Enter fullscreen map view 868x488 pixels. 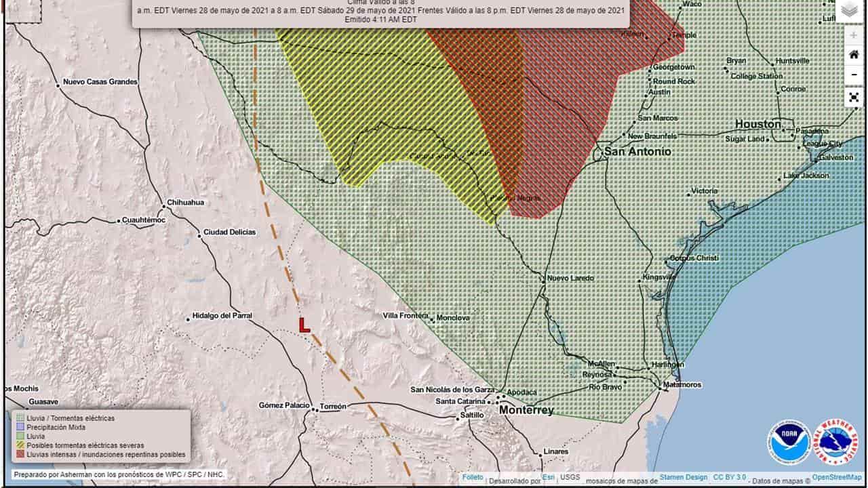click(854, 98)
